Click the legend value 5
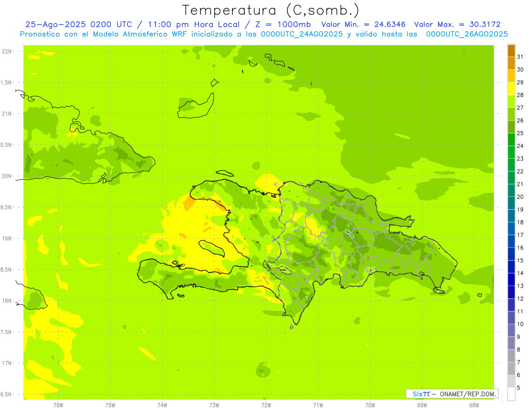Viewport: 532px width, 411px height. pos(519,388)
